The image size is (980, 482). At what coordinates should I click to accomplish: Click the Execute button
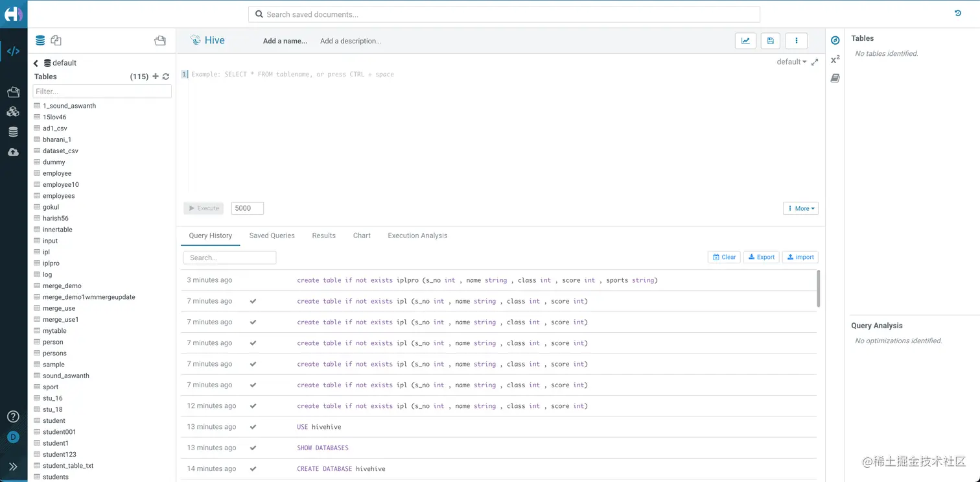204,208
